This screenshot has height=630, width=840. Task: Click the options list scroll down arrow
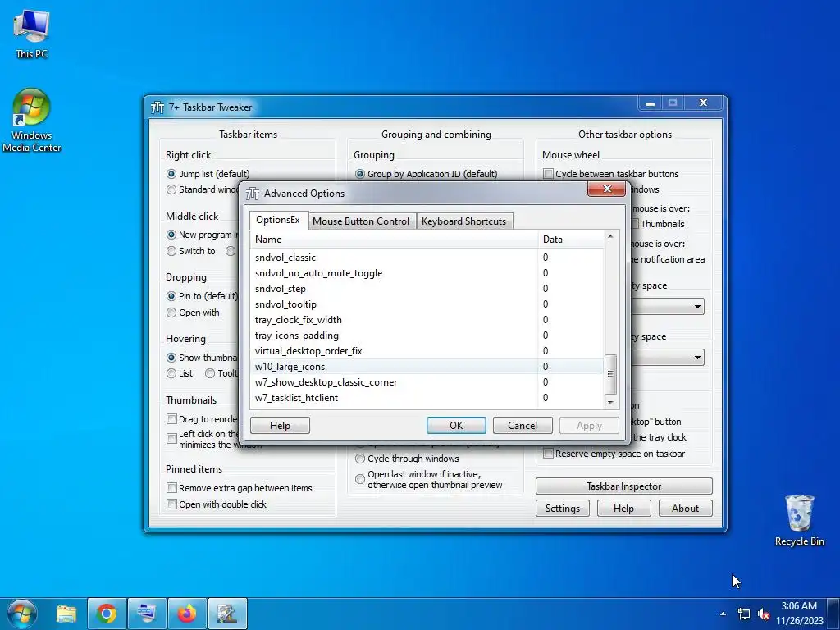coord(610,402)
